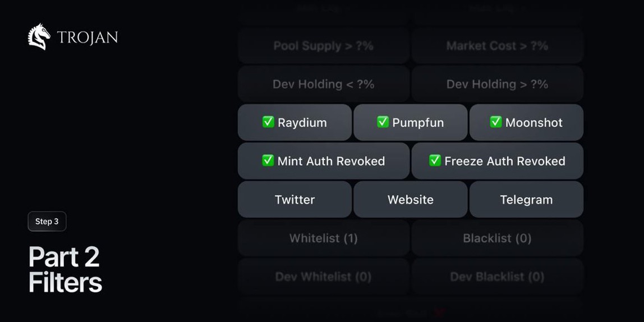Set the Market Cost > ?% filter
Image resolution: width=644 pixels, height=322 pixels.
coord(498,46)
